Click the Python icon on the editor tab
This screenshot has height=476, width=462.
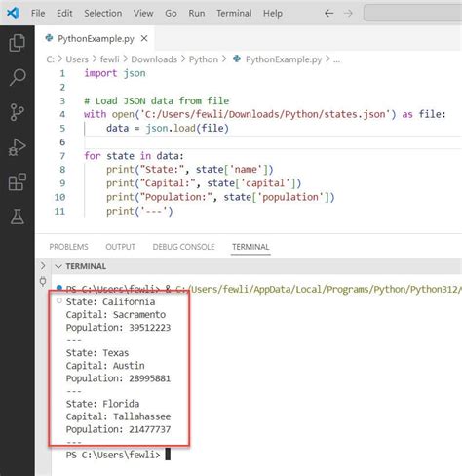(x=49, y=38)
